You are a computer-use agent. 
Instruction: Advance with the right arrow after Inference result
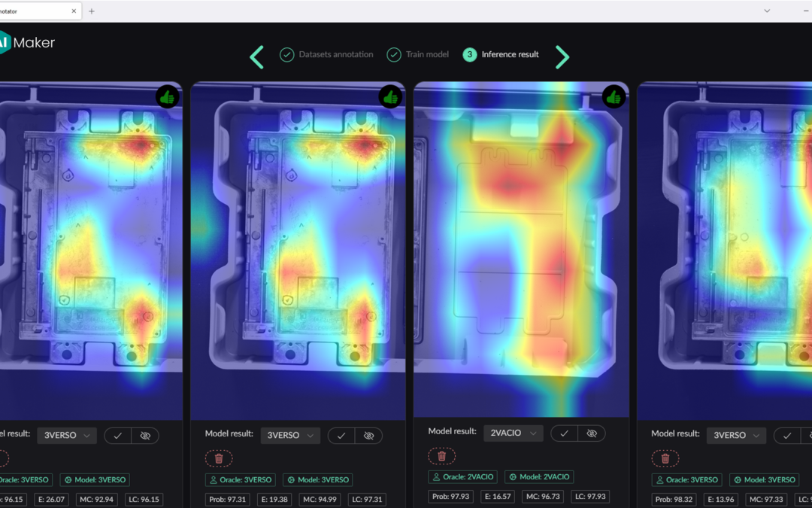click(x=562, y=56)
